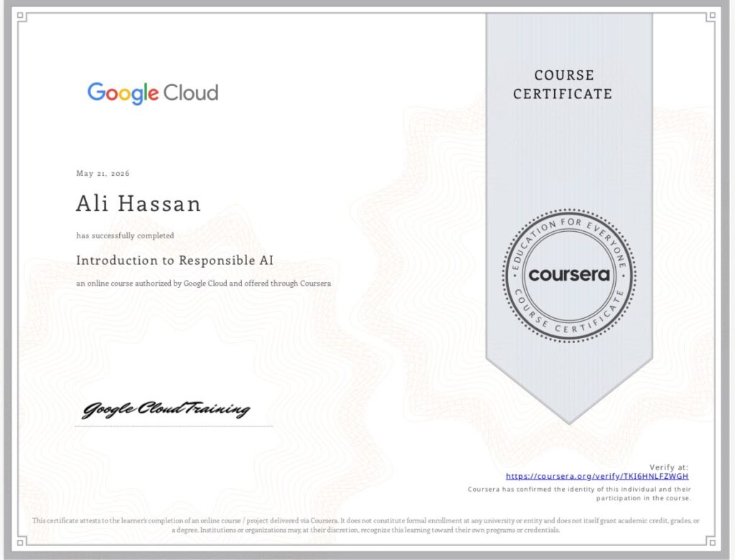Open the coursera.org/verify certificate link

(x=597, y=477)
